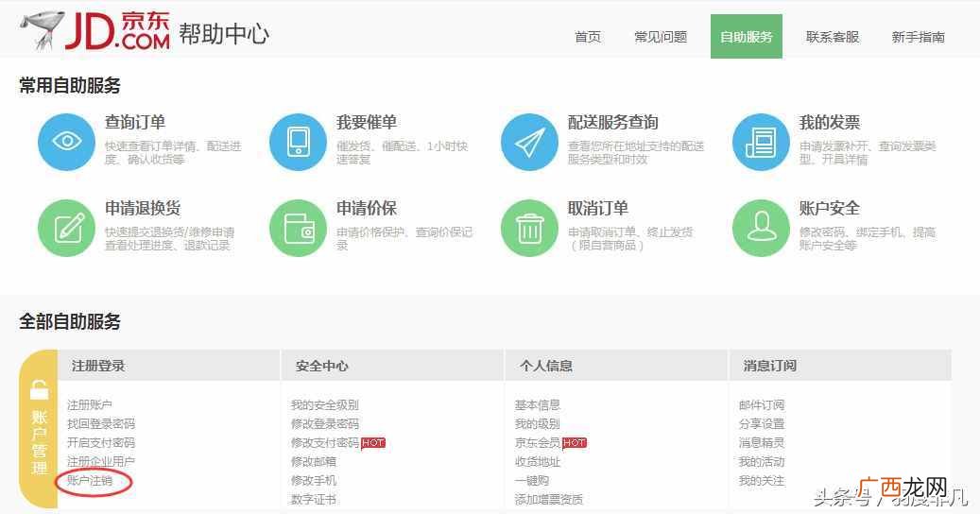Click the 账户管理 side label

coord(40,443)
